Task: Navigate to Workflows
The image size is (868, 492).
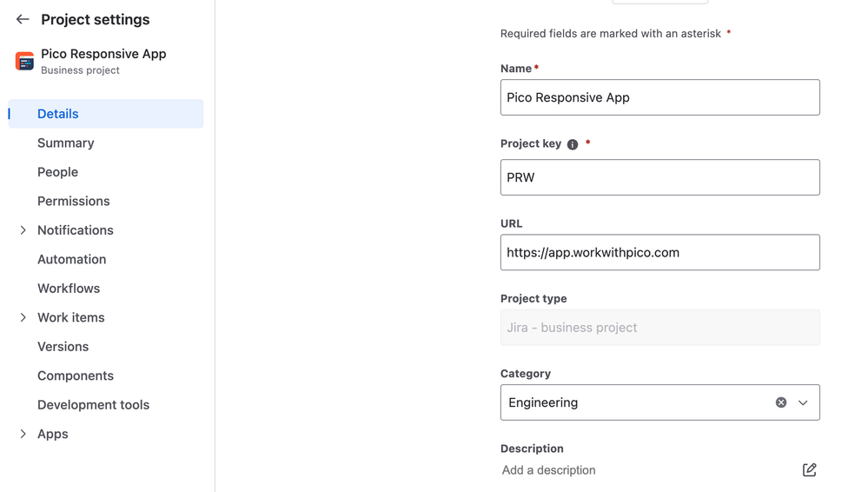Action: pyautogui.click(x=69, y=289)
